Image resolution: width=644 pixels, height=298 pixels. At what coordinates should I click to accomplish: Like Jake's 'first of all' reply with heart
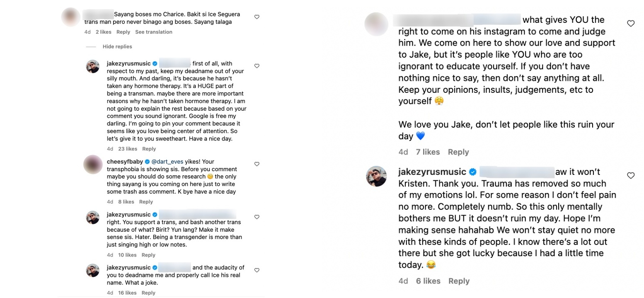[x=257, y=66]
